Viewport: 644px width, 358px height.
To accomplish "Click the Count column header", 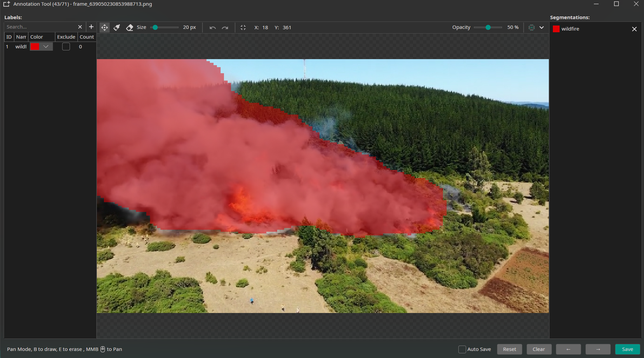I will (x=87, y=37).
